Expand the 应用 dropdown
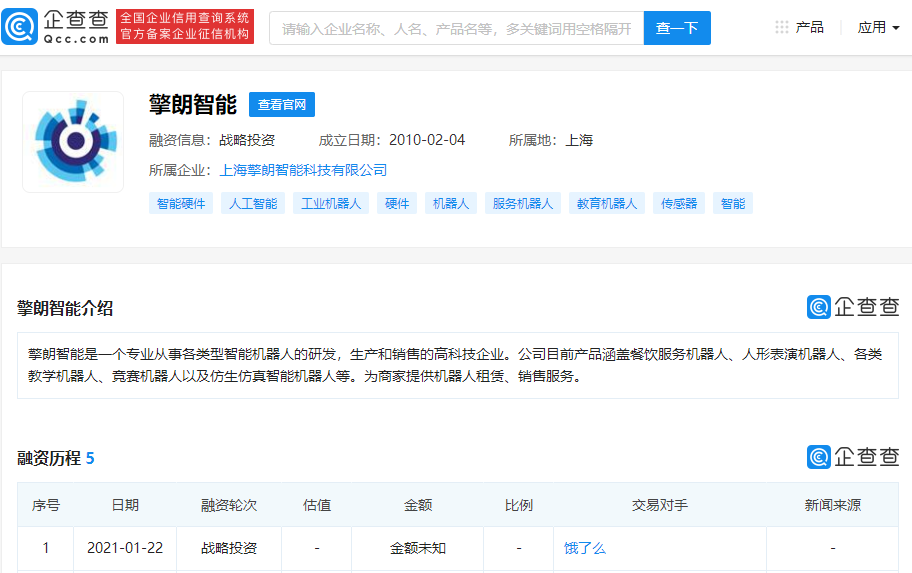 (x=878, y=27)
